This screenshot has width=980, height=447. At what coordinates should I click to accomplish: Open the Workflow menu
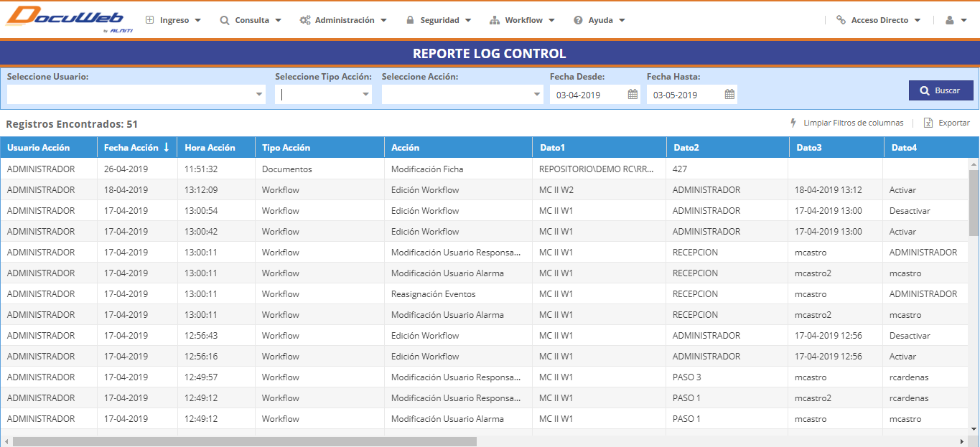coord(522,20)
